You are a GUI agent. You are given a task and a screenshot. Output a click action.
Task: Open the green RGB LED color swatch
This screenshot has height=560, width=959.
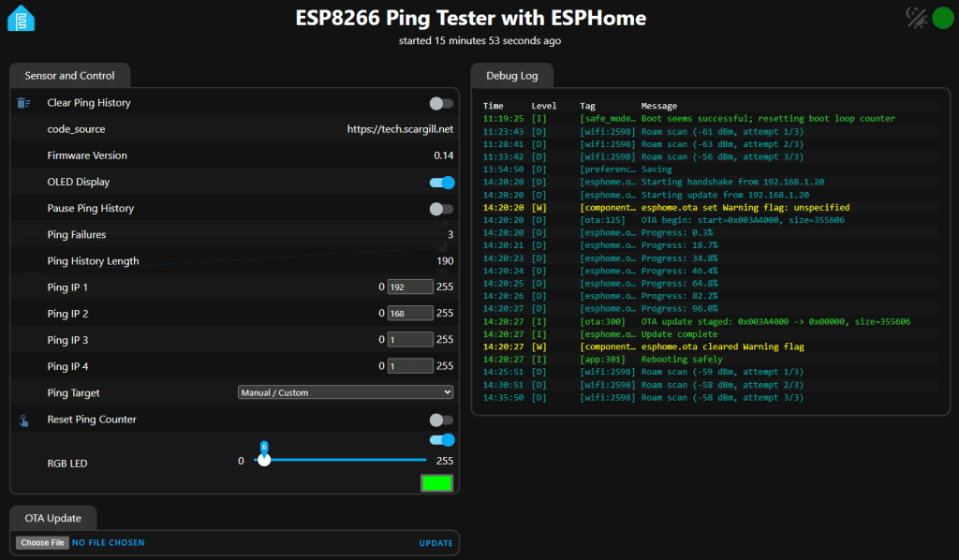[x=436, y=483]
